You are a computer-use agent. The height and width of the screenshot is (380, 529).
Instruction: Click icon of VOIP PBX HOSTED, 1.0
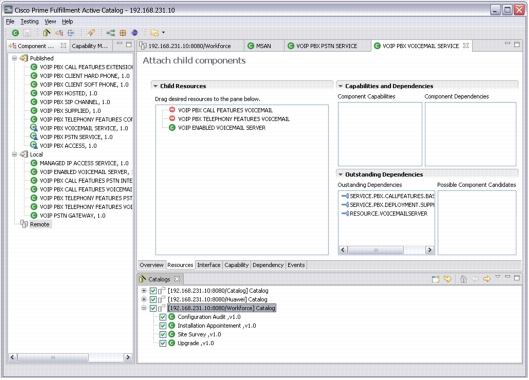pyautogui.click(x=34, y=93)
